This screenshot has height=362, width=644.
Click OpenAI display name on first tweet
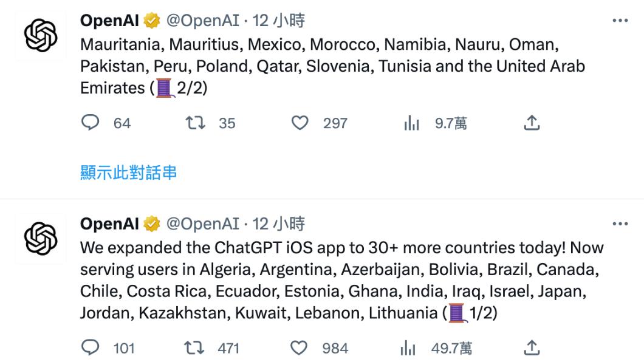[109, 21]
